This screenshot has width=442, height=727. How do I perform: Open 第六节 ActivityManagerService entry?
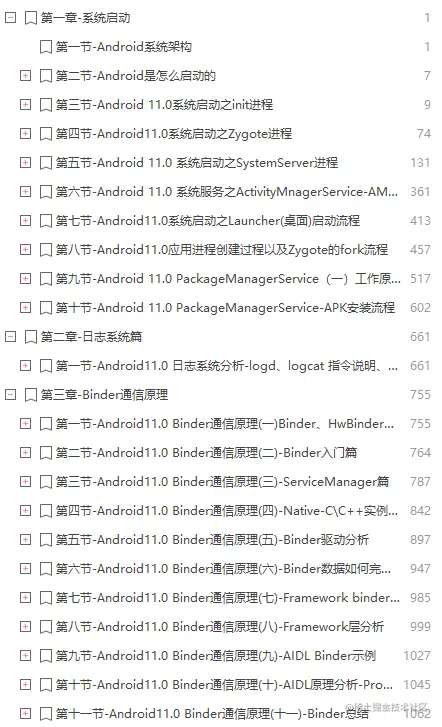coord(227,192)
